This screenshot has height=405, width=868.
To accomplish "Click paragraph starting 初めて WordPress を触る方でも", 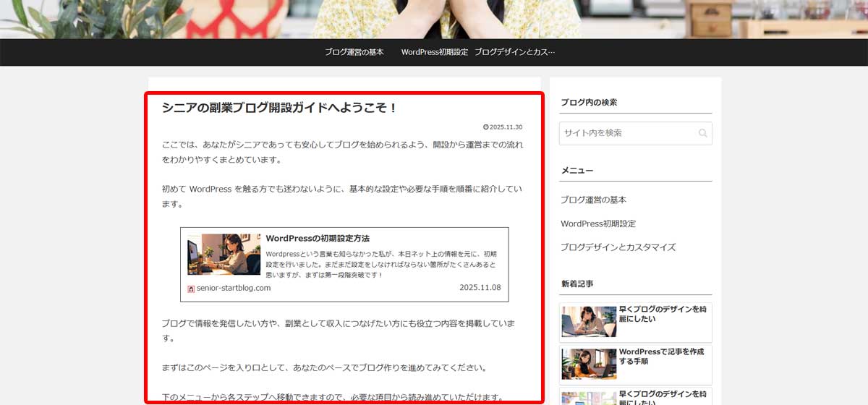I will [x=342, y=197].
